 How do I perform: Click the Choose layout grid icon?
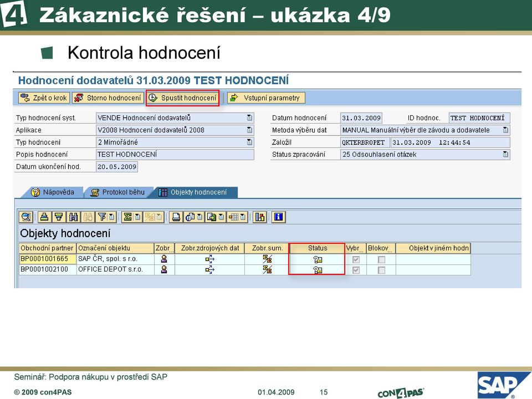point(233,217)
